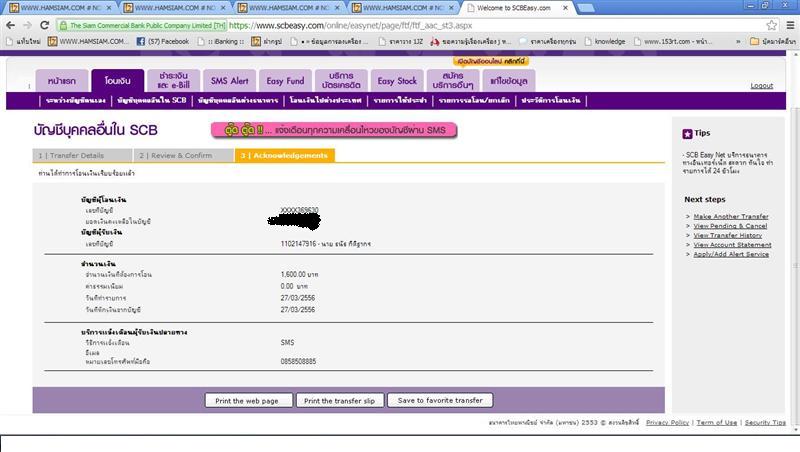Open the Easy Stock tab
The height and width of the screenshot is (452, 800).
click(x=397, y=81)
